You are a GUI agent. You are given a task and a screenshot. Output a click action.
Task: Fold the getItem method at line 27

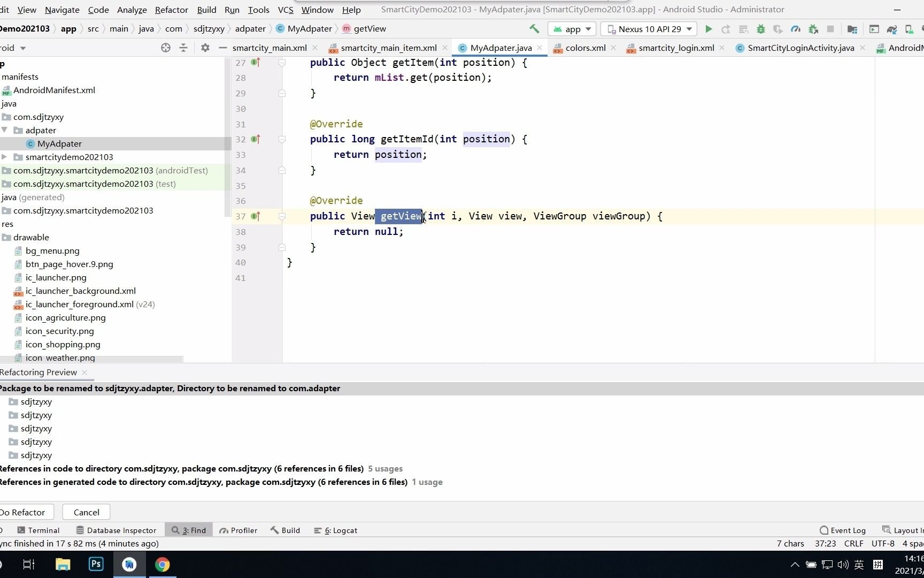tap(282, 63)
